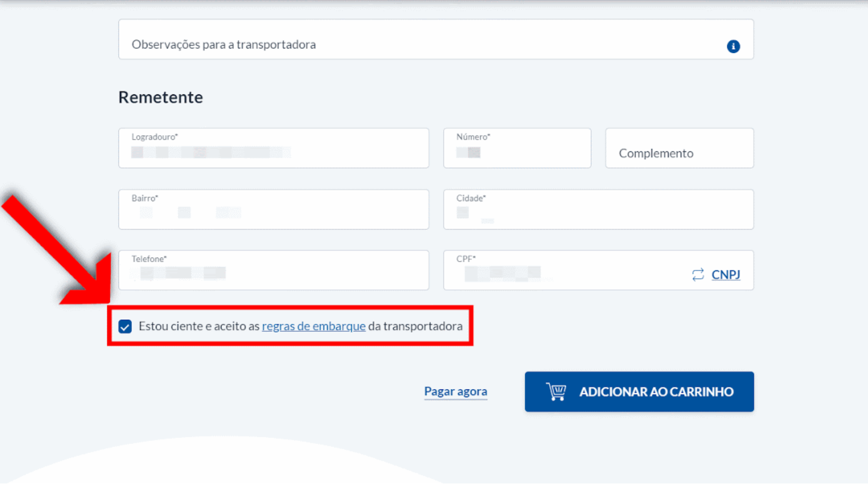The width and height of the screenshot is (868, 488).
Task: Click into the Número field
Action: pyautogui.click(x=517, y=148)
